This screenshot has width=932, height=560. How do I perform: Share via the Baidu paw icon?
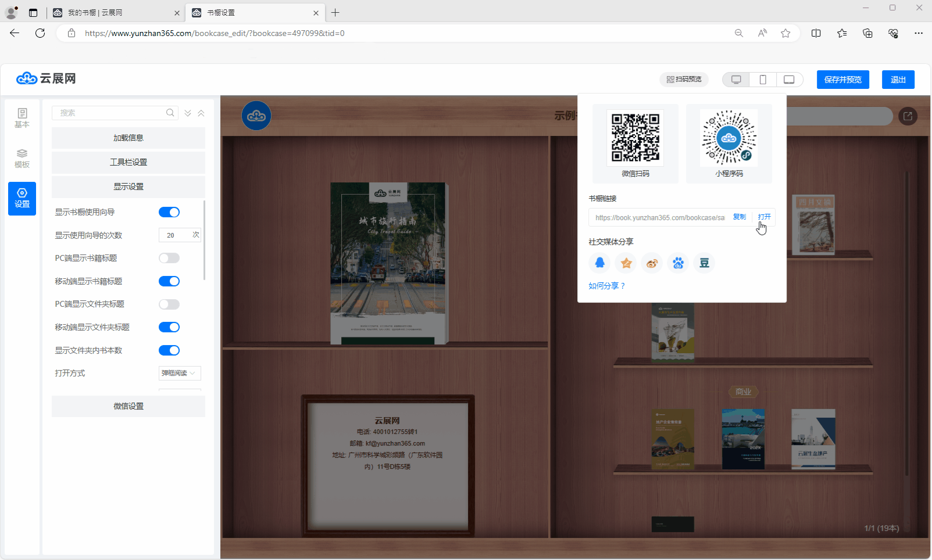click(678, 263)
